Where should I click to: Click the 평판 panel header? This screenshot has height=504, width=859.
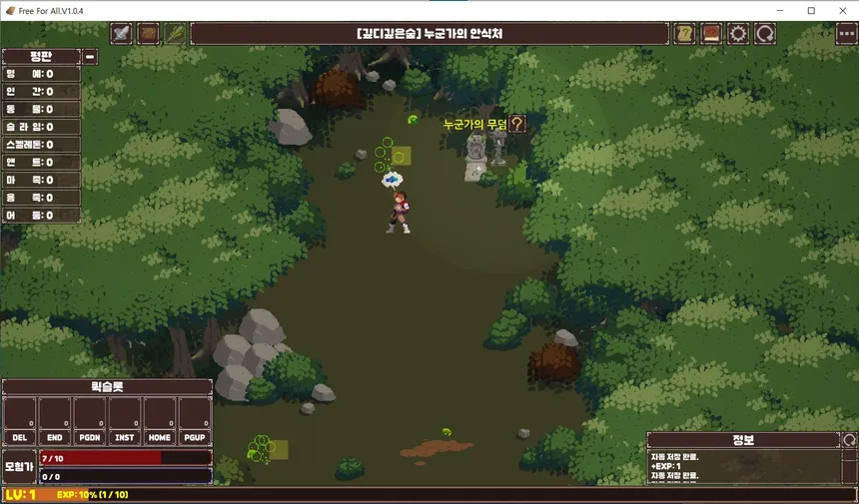tap(42, 56)
